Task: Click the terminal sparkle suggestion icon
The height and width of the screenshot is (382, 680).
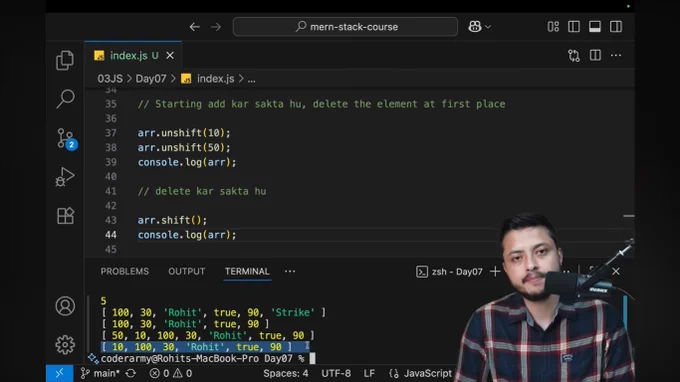Action: pyautogui.click(x=93, y=359)
